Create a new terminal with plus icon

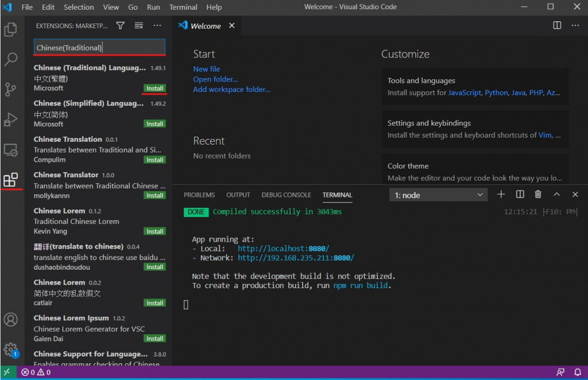[501, 194]
